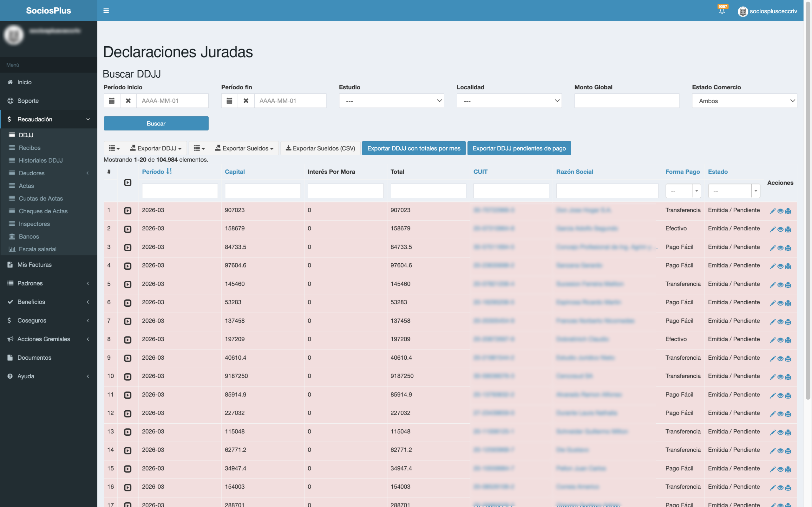This screenshot has width=812, height=507.
Task: Open the Estudio dropdown
Action: (391, 100)
